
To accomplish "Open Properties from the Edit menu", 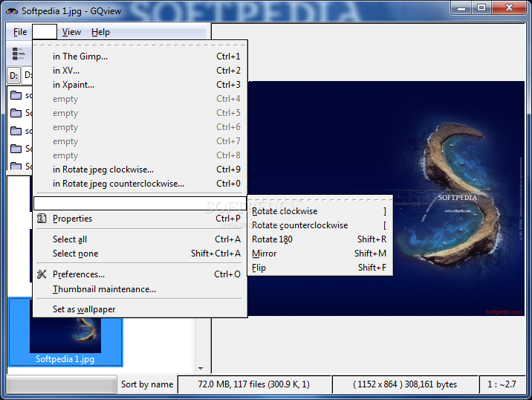I will [140, 219].
